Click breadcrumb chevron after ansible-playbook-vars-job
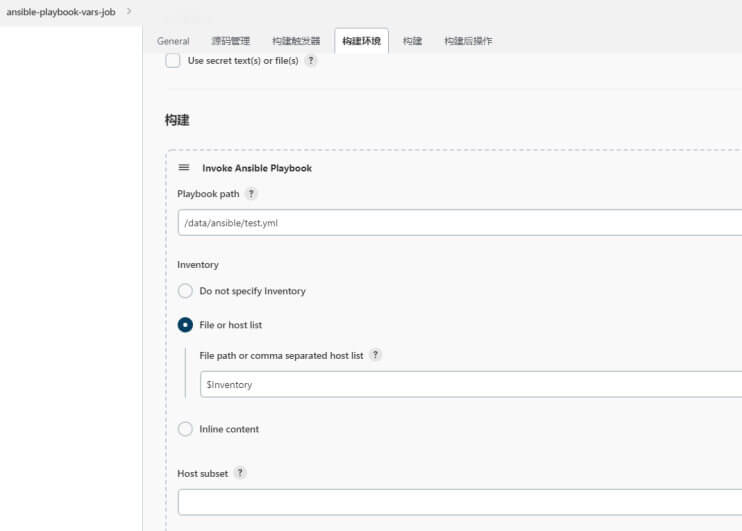Image resolution: width=742 pixels, height=531 pixels. [x=129, y=11]
